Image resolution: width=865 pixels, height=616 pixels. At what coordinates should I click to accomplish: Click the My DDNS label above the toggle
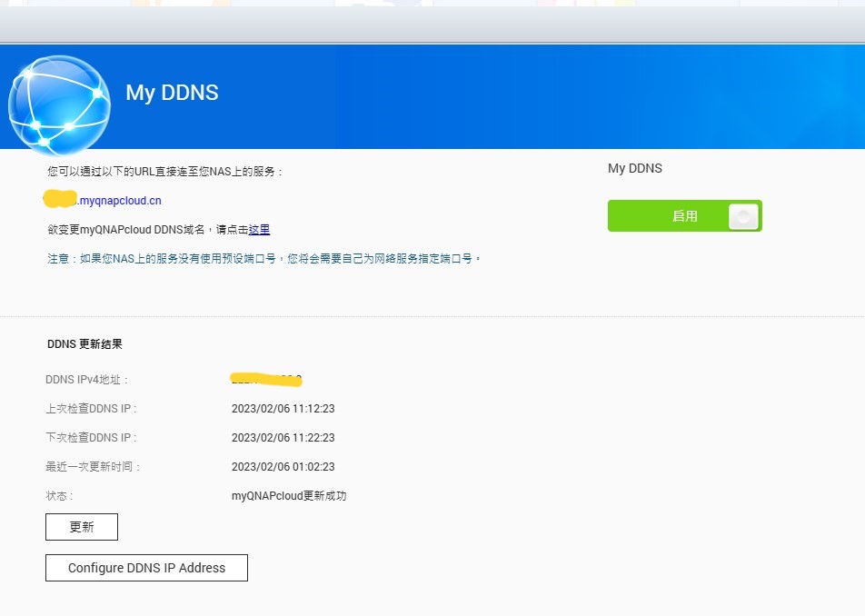coord(635,168)
